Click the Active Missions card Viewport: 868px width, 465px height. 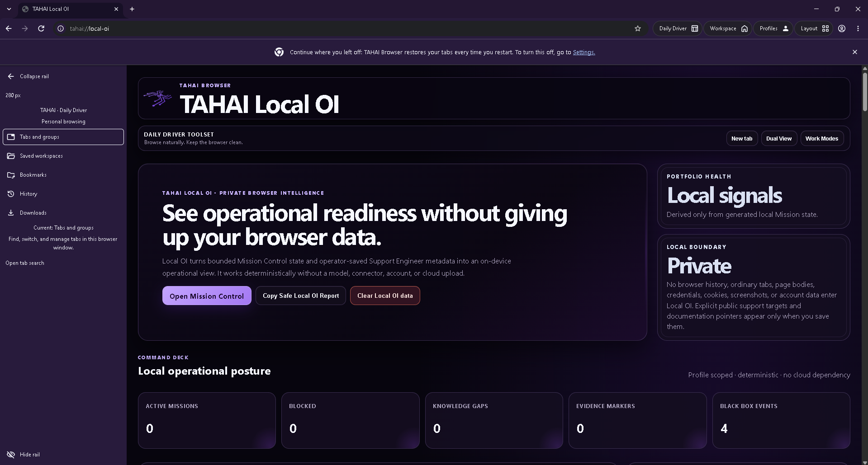tap(207, 420)
